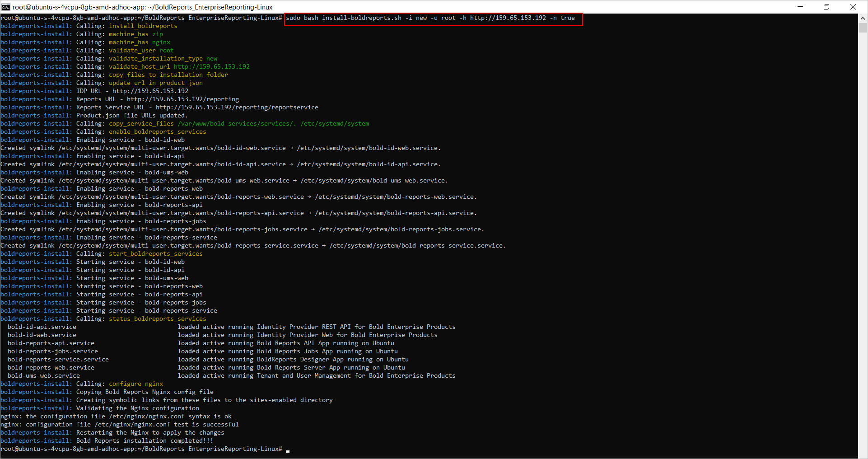
Task: Click 'configure_nginx' text
Action: (x=136, y=384)
